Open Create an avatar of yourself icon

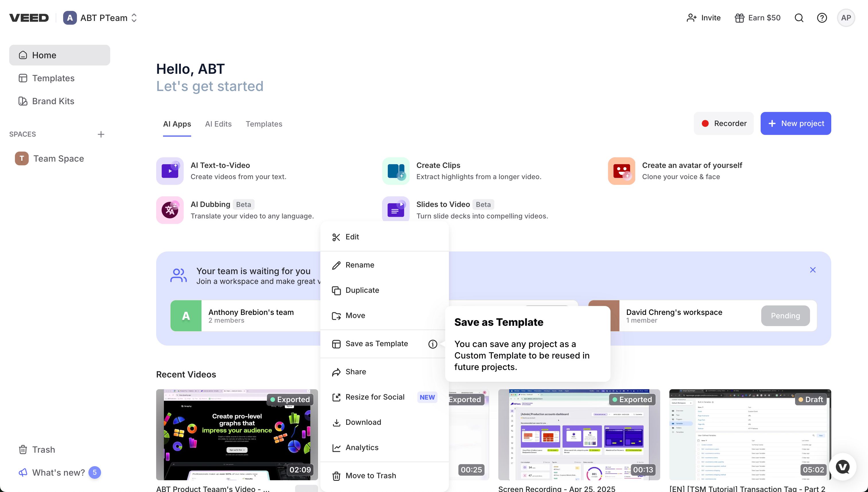[621, 171]
